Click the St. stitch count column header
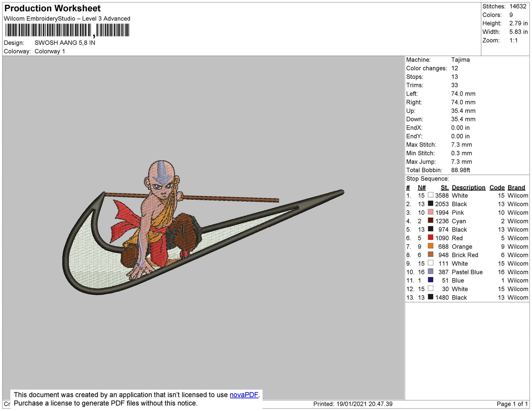 (x=444, y=187)
